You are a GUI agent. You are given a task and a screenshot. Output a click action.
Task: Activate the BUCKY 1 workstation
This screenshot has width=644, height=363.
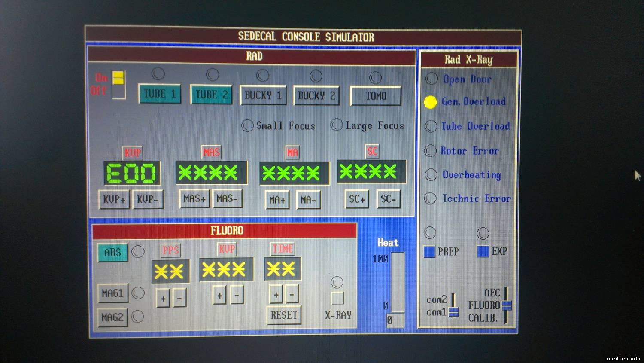click(263, 95)
